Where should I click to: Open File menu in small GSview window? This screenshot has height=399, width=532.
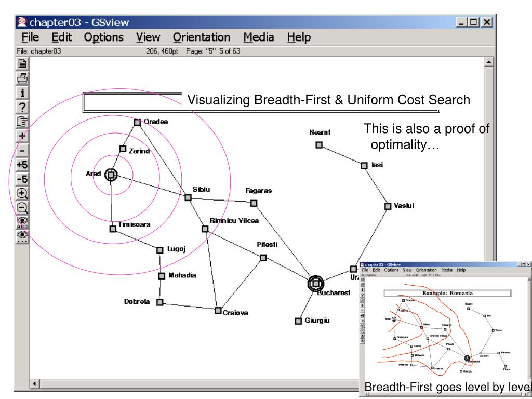pos(365,270)
